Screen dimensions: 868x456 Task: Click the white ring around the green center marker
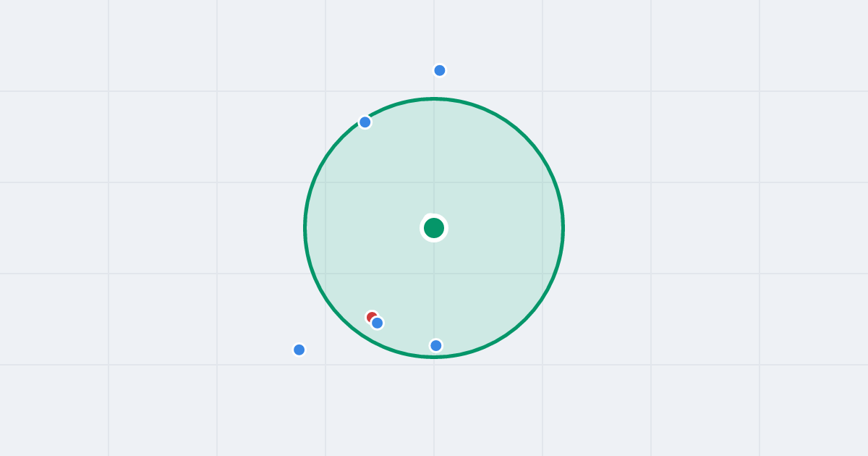point(434,216)
